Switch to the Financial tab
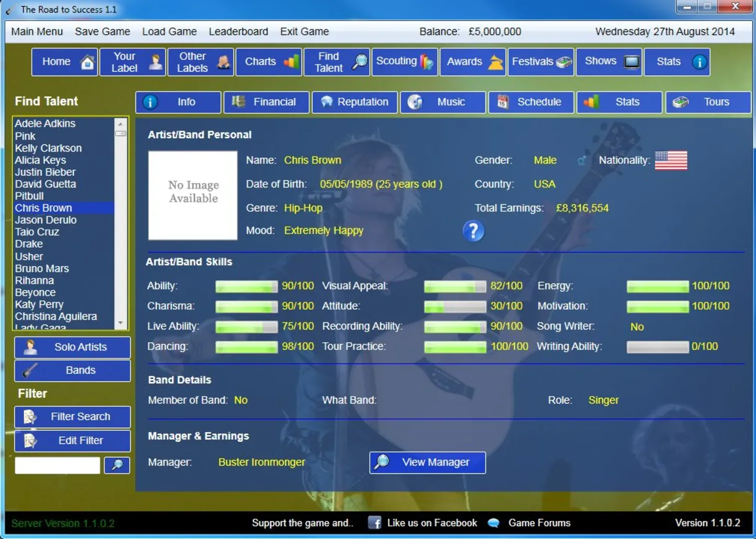Image resolution: width=756 pixels, height=539 pixels. pyautogui.click(x=267, y=102)
